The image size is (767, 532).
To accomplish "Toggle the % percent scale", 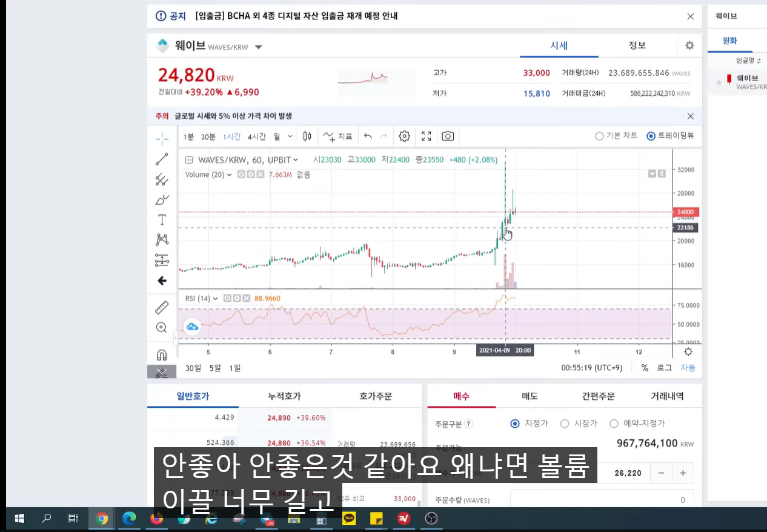I will point(645,368).
